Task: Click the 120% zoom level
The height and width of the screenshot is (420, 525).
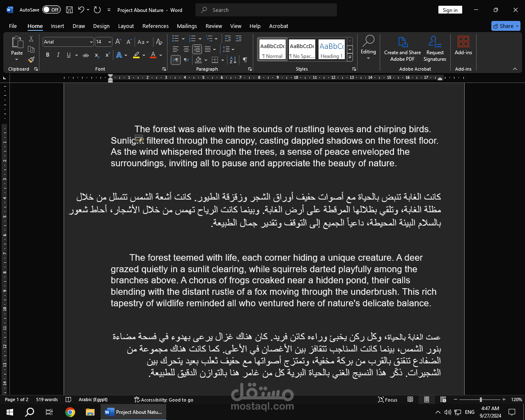Action: pyautogui.click(x=516, y=399)
